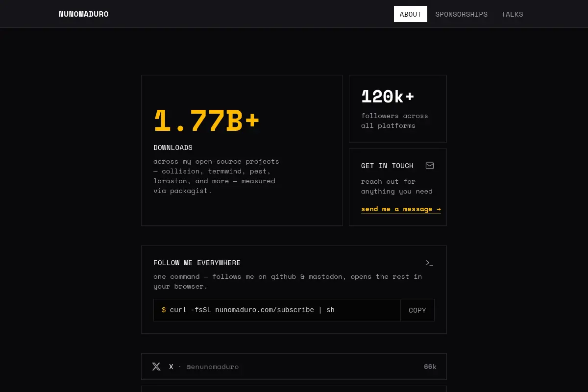Select the ABOUT tab
Image resolution: width=588 pixels, height=392 pixels.
pyautogui.click(x=411, y=14)
